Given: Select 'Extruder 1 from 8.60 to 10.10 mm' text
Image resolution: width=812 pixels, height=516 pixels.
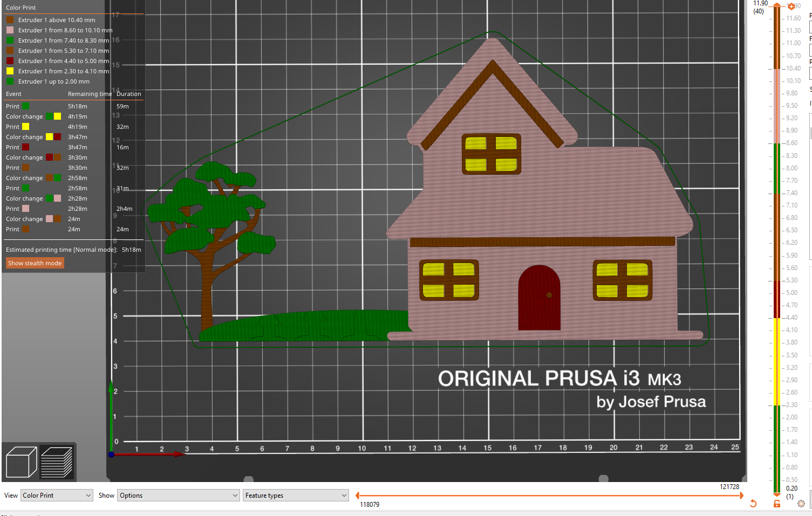Looking at the screenshot, I should [65, 30].
